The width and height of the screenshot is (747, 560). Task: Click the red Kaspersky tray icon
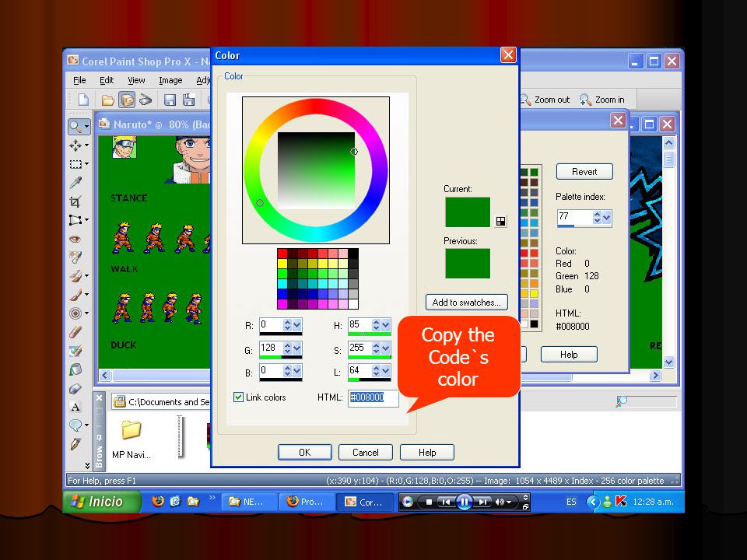coord(621,502)
